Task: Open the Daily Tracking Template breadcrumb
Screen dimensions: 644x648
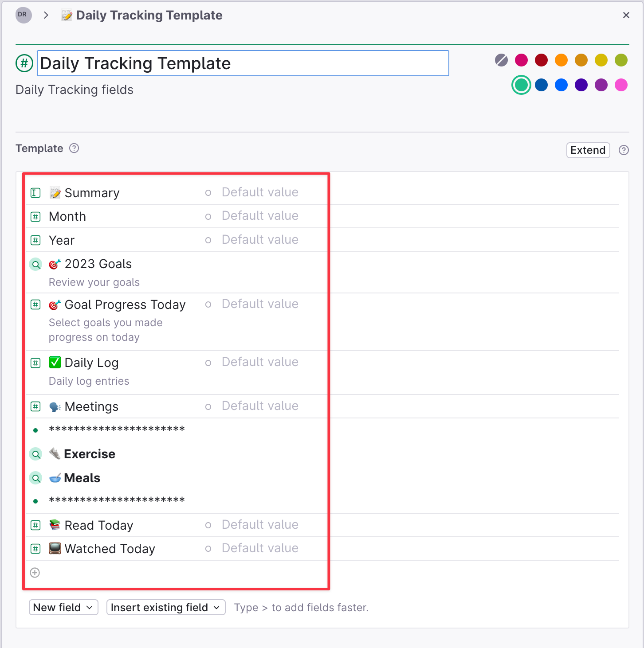Action: [149, 15]
